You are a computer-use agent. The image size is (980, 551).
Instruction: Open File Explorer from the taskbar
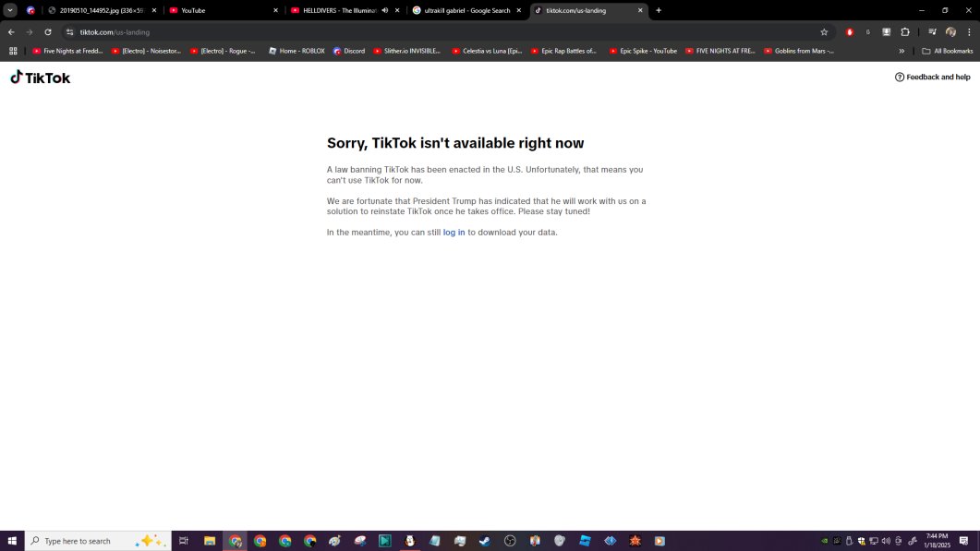210,541
